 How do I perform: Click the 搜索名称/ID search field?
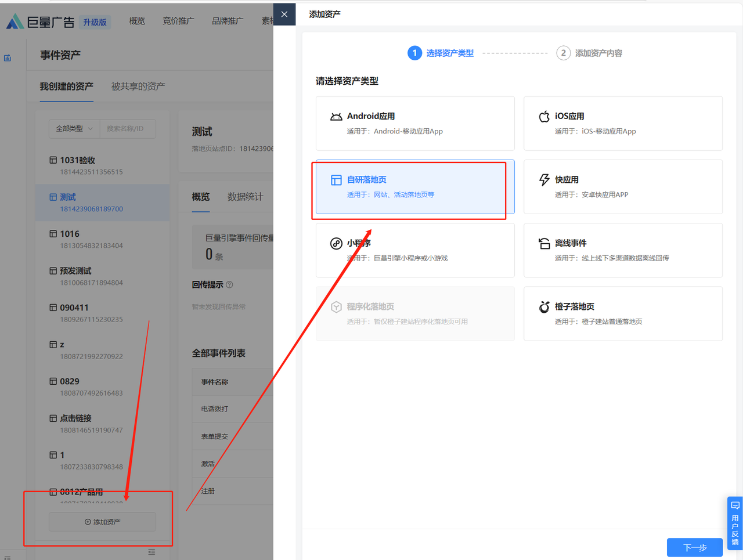(x=128, y=129)
